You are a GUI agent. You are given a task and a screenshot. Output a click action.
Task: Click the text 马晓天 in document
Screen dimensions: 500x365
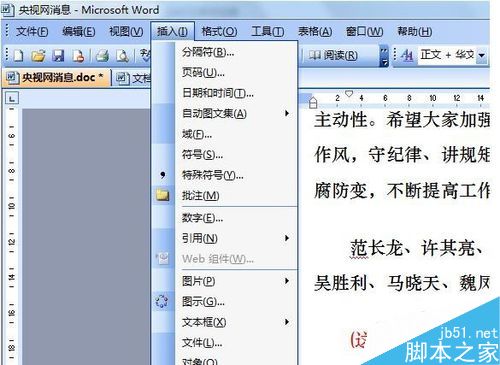coord(413,283)
